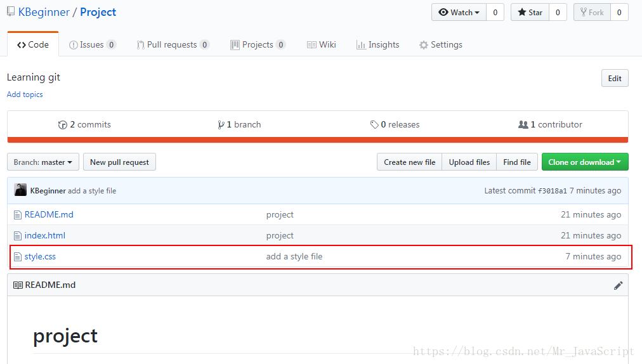This screenshot has height=364, width=642.
Task: Open the Pull requests tab
Action: pyautogui.click(x=173, y=44)
